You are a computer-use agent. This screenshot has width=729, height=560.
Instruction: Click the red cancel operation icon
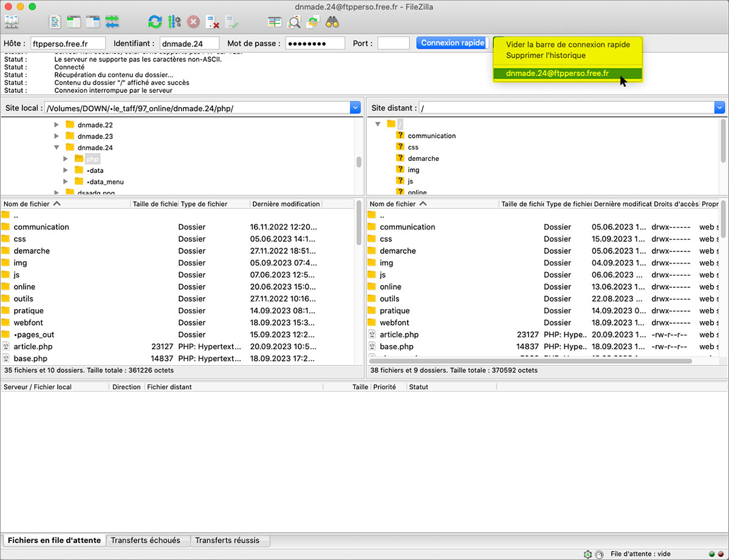(193, 22)
